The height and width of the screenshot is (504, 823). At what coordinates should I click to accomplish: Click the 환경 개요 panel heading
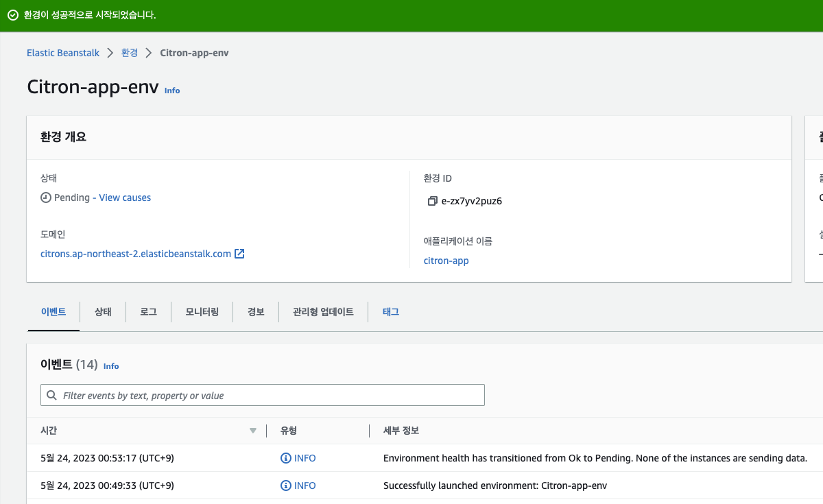[x=64, y=136]
